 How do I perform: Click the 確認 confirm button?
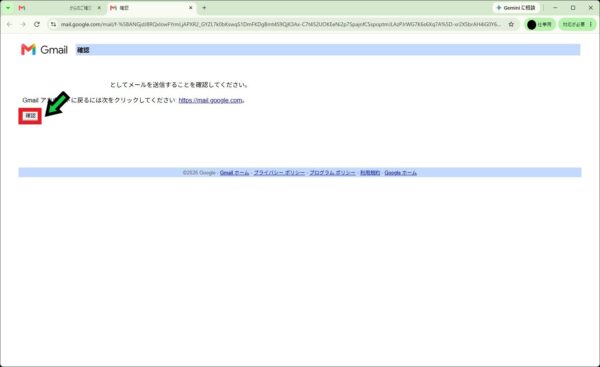30,116
